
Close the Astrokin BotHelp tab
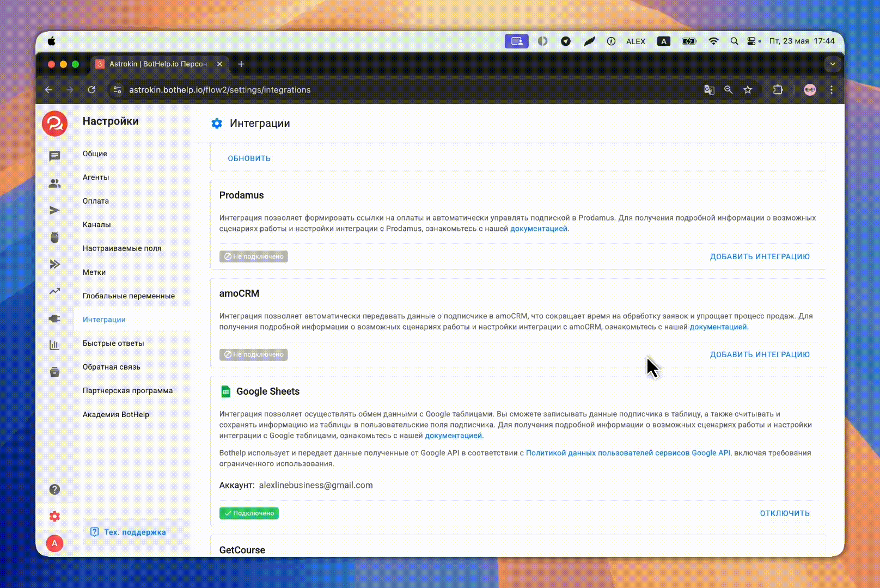coord(219,64)
